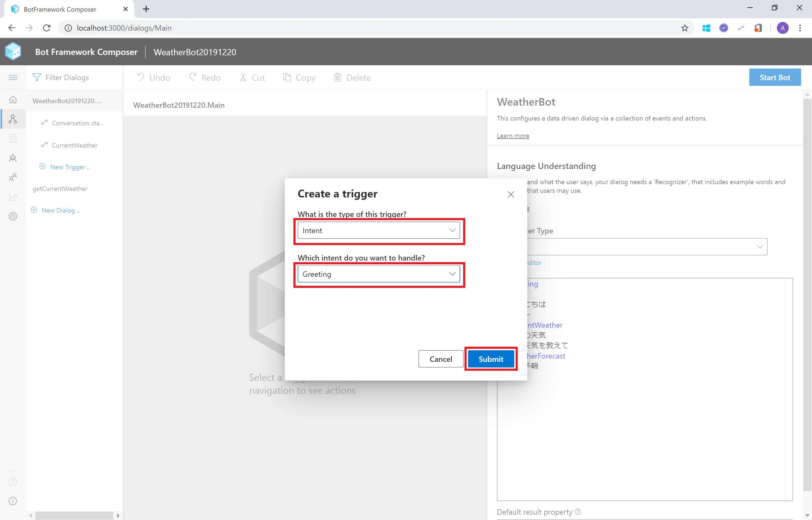Screen dimensions: 812x520
Task: Expand the Recognizer Type dropdown
Action: [647, 247]
